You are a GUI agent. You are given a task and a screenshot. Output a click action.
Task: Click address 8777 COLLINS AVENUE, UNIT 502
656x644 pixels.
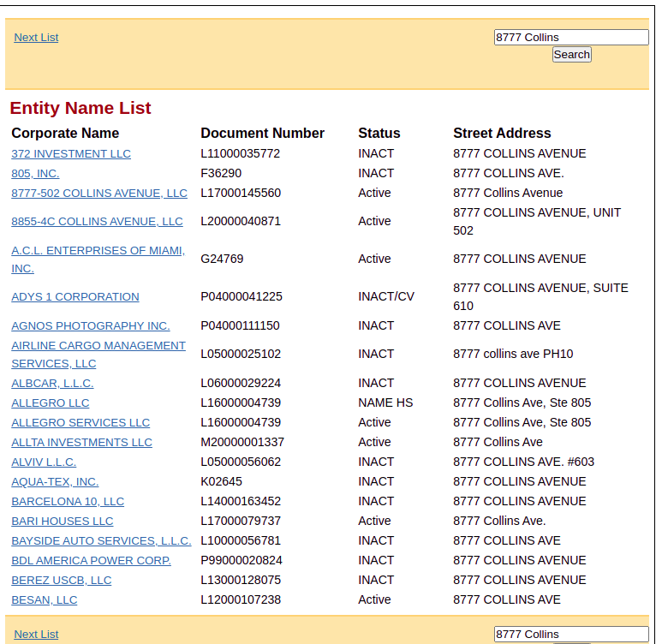(537, 221)
